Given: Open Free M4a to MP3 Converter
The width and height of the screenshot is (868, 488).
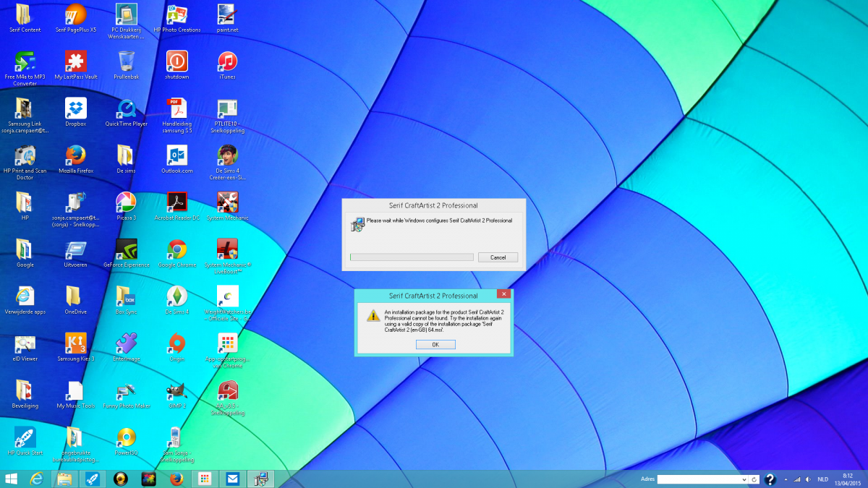Looking at the screenshot, I should coord(25,69).
